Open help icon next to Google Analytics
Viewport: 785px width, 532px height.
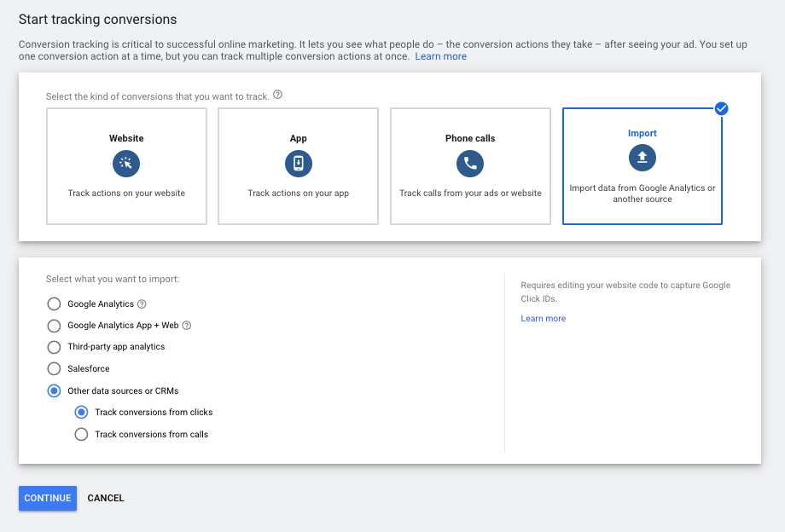tap(142, 304)
